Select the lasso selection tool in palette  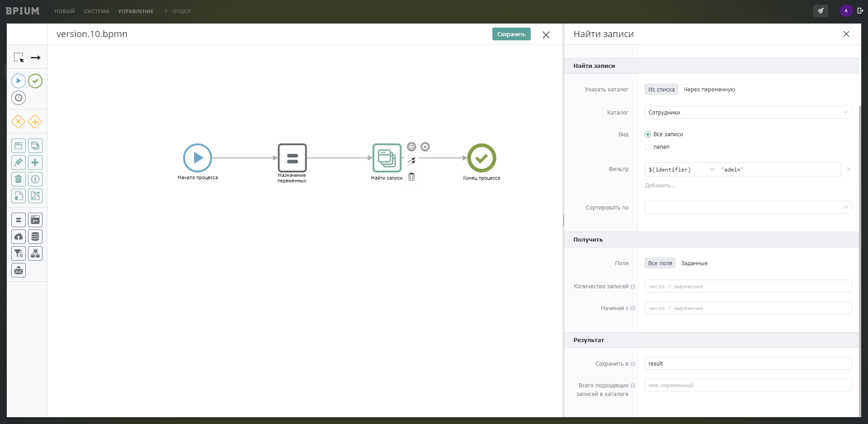[19, 57]
